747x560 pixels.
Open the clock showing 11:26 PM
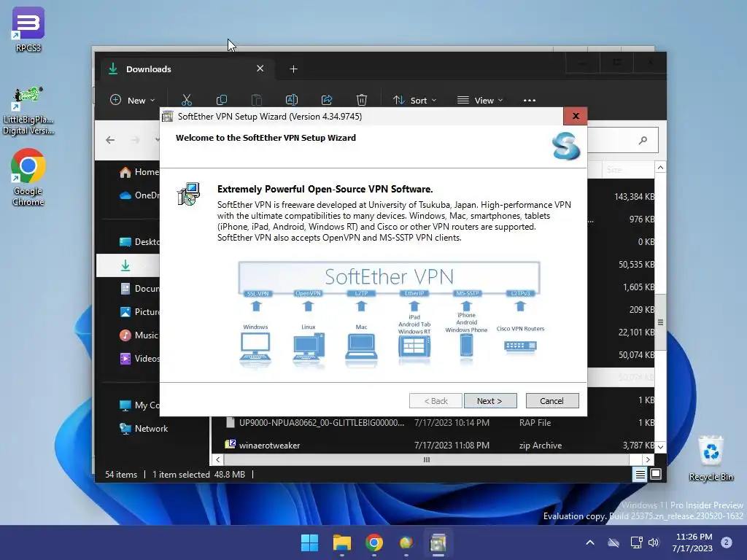coord(692,542)
